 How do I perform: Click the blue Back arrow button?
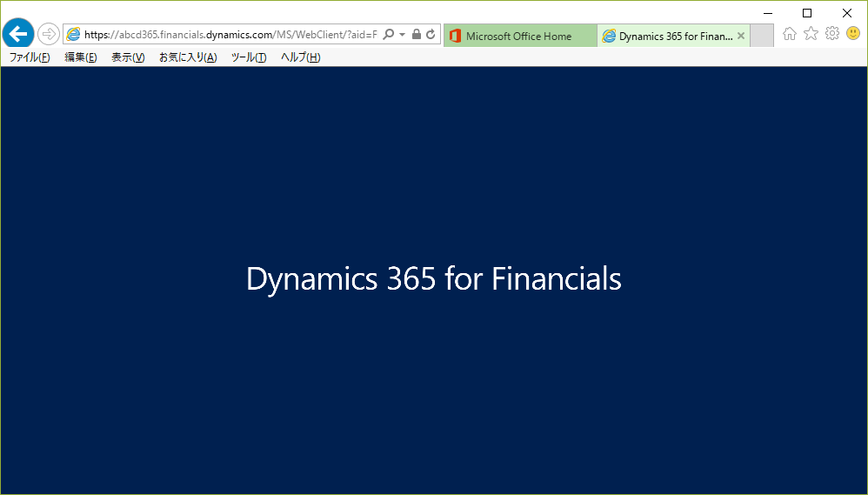[18, 34]
